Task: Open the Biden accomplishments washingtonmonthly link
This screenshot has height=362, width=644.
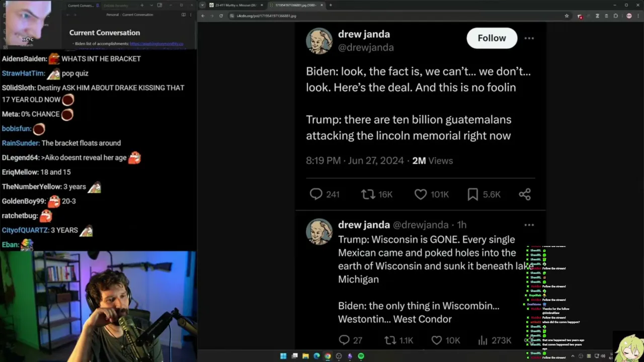Action: [x=156, y=44]
